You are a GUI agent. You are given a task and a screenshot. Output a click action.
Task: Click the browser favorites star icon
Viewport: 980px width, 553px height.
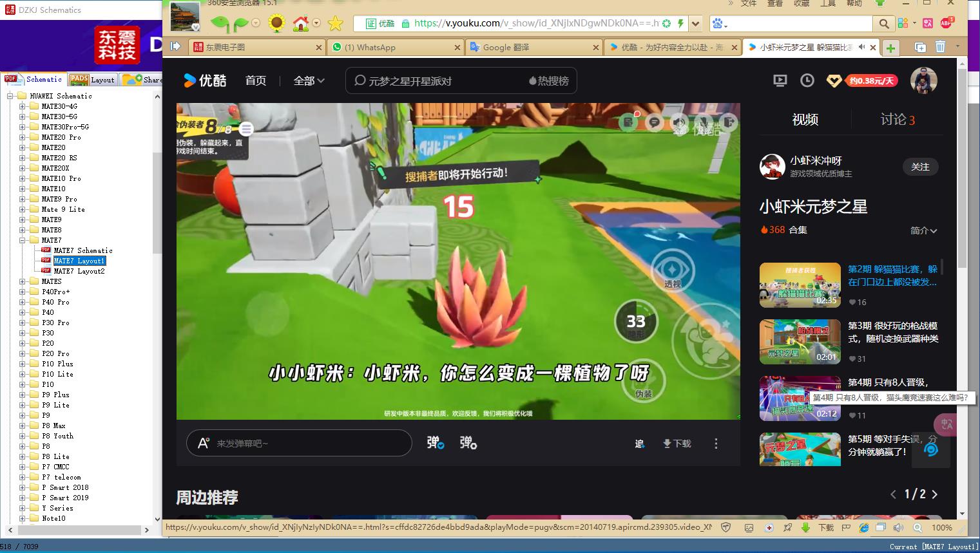[x=336, y=24]
